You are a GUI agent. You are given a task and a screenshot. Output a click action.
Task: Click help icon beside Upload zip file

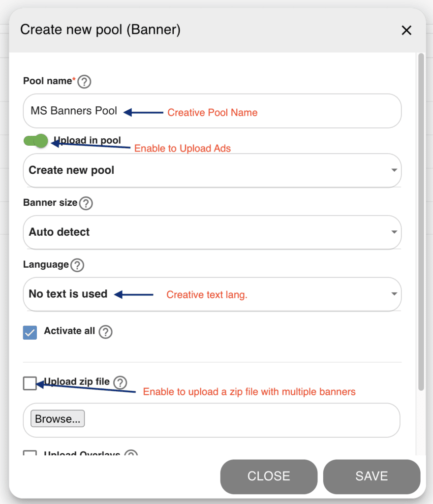[x=120, y=382]
